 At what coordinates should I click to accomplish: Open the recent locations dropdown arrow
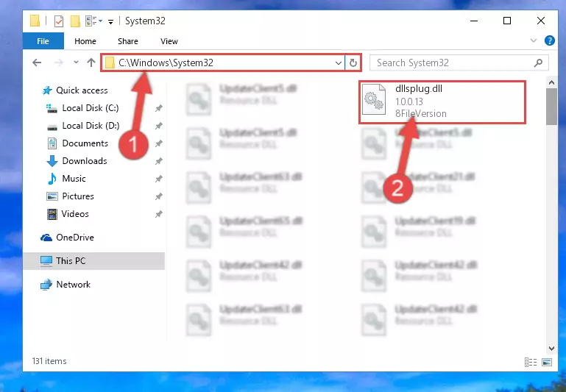pos(76,63)
